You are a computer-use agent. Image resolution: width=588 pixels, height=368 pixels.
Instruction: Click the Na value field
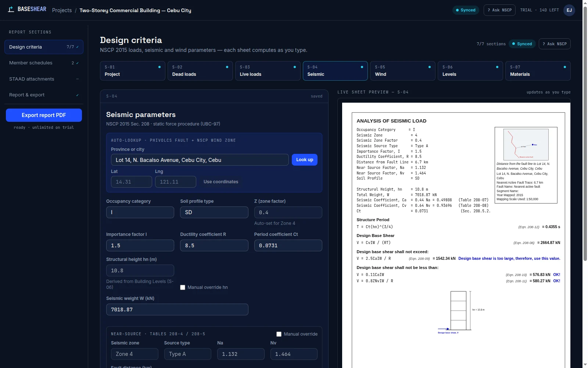241,354
